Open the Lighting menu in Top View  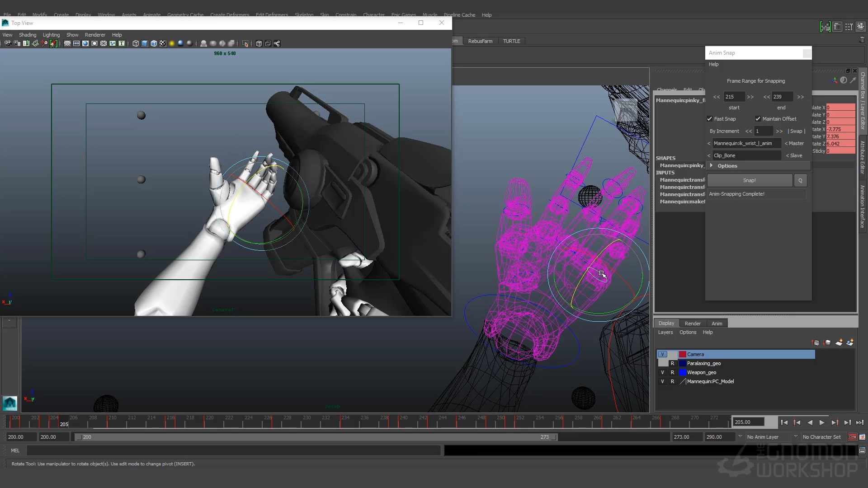51,35
